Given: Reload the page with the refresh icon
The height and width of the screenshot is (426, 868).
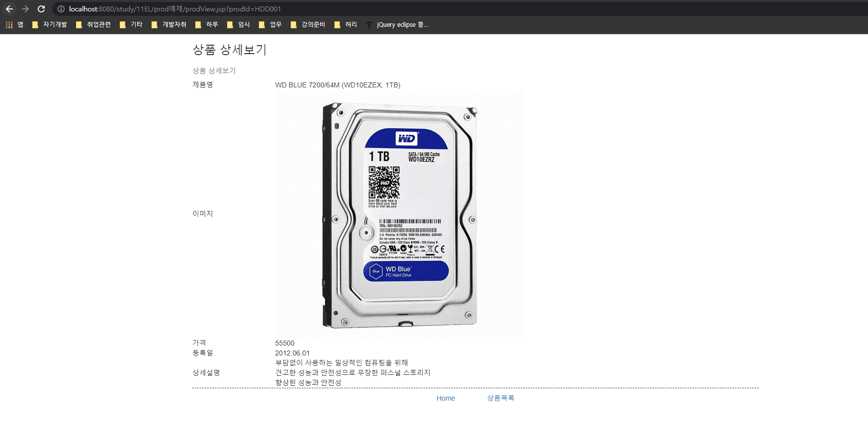Looking at the screenshot, I should click(x=41, y=9).
